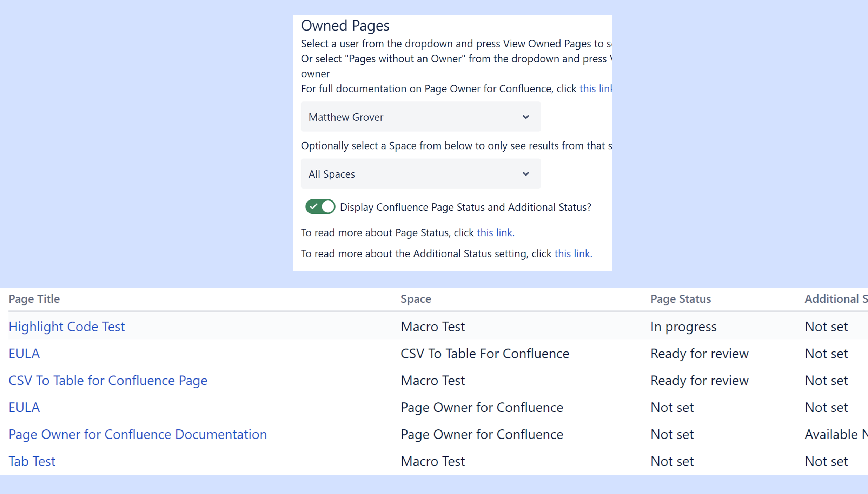Click the Owned Pages heading
Image resolution: width=868 pixels, height=494 pixels.
click(345, 26)
